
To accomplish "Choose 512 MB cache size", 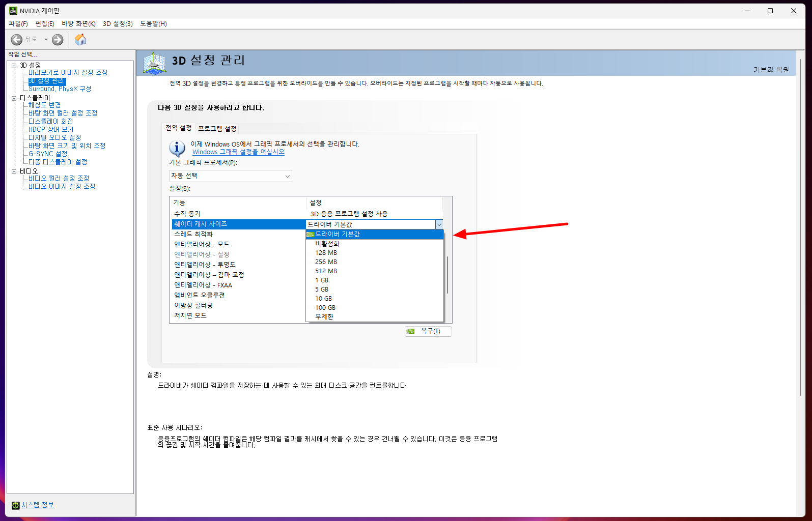I will 375,271.
